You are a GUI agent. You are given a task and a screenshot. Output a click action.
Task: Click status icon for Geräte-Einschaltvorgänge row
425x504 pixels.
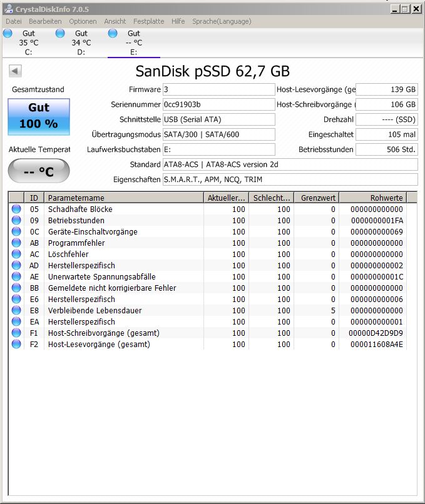pyautogui.click(x=16, y=231)
